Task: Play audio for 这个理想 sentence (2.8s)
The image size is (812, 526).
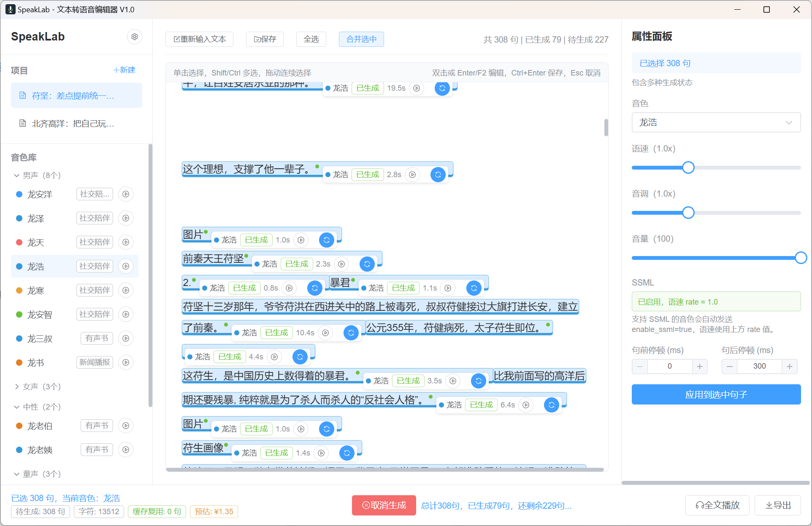Action: click(x=412, y=175)
